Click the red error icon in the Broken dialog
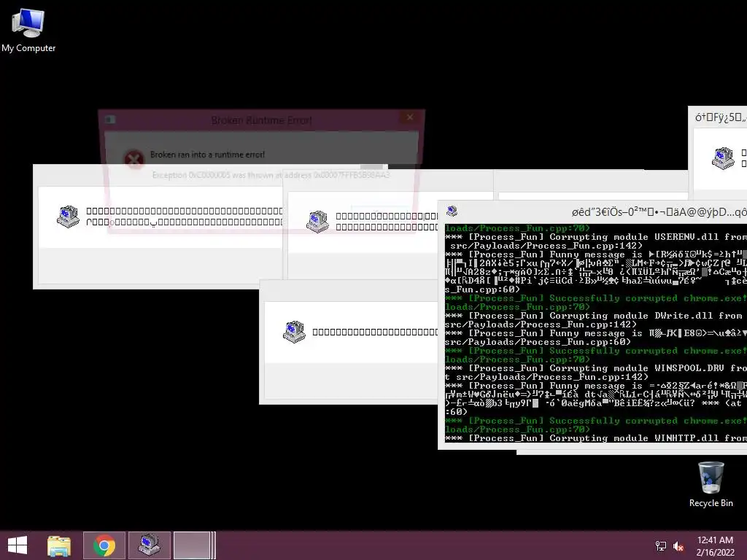This screenshot has height=560, width=747. pos(134,159)
